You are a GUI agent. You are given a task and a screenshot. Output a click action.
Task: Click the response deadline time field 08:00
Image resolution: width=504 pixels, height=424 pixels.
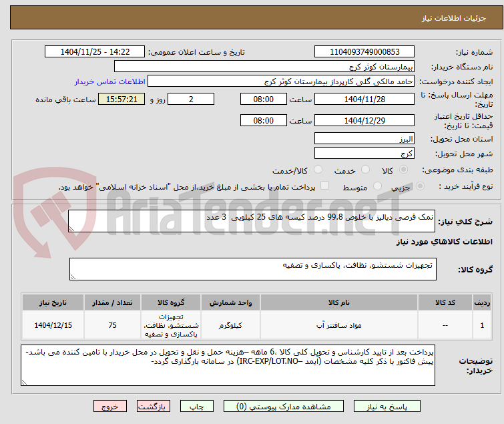(x=263, y=99)
